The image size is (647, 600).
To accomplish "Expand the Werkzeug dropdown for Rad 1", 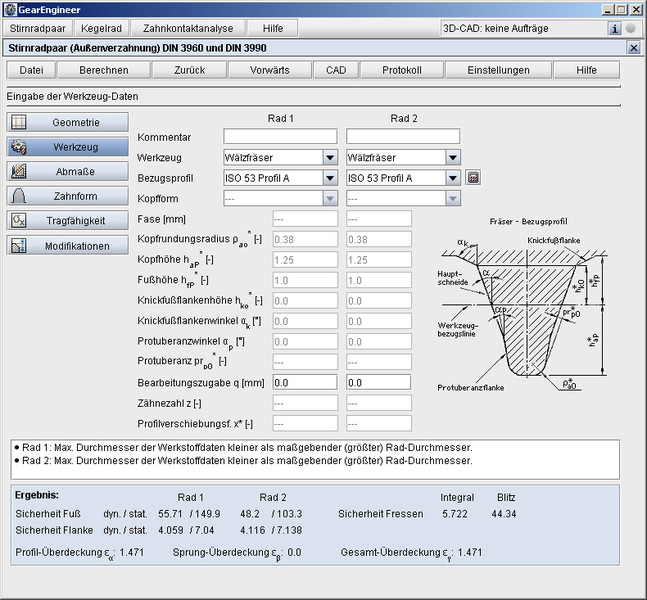I will (330, 157).
